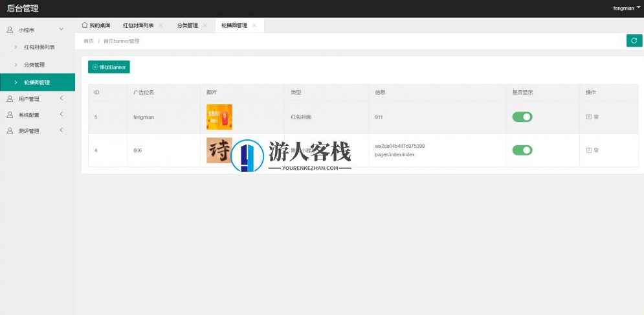Image resolution: width=644 pixels, height=315 pixels.
Task: Click the 后台管理 title
Action: click(23, 8)
